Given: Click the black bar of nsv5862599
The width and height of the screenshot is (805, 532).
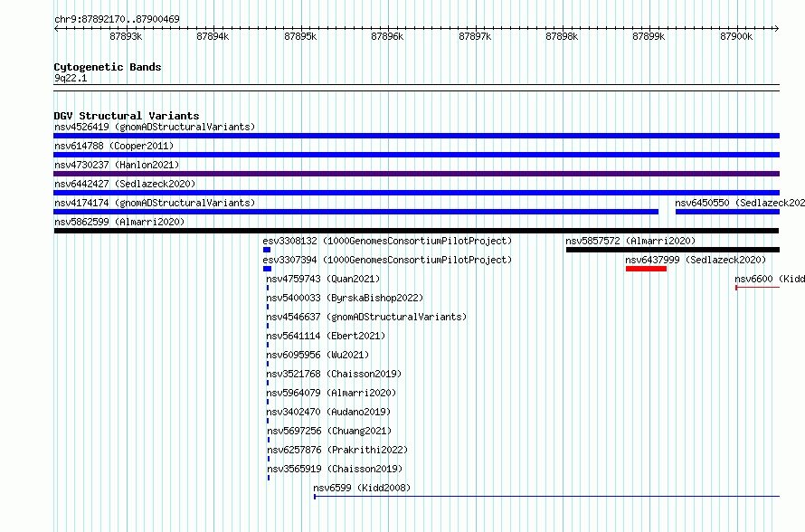Looking at the screenshot, I should pyautogui.click(x=416, y=231).
